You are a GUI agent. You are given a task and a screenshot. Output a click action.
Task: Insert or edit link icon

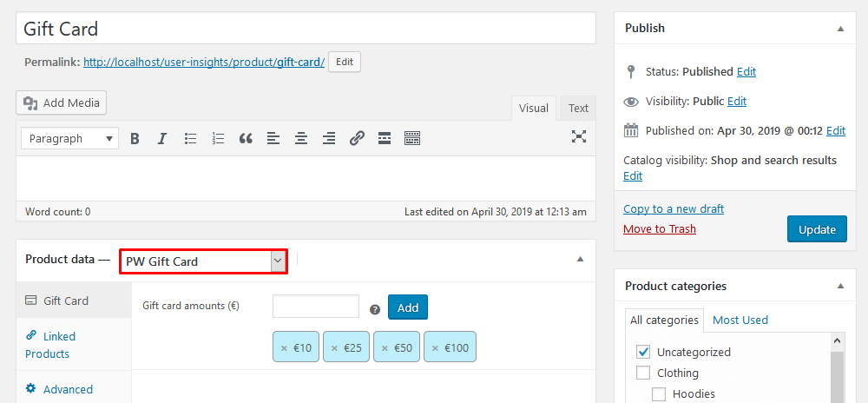pos(357,138)
